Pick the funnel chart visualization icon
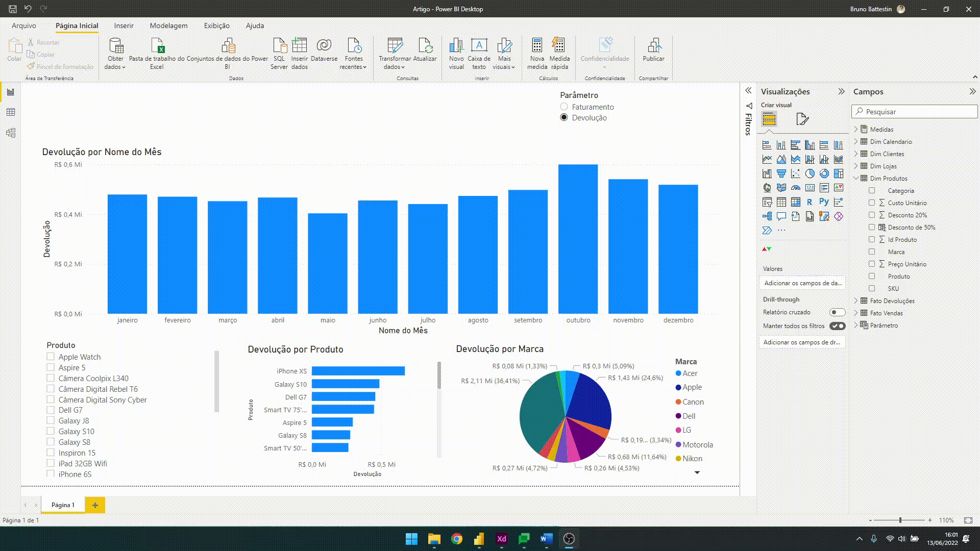The width and height of the screenshot is (980, 551). pos(781,173)
